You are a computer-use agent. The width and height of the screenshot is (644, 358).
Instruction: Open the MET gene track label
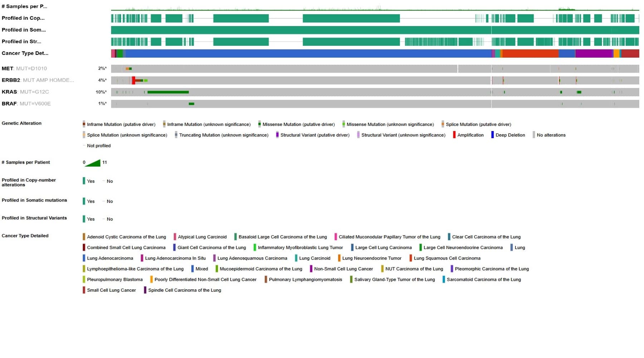click(x=8, y=68)
